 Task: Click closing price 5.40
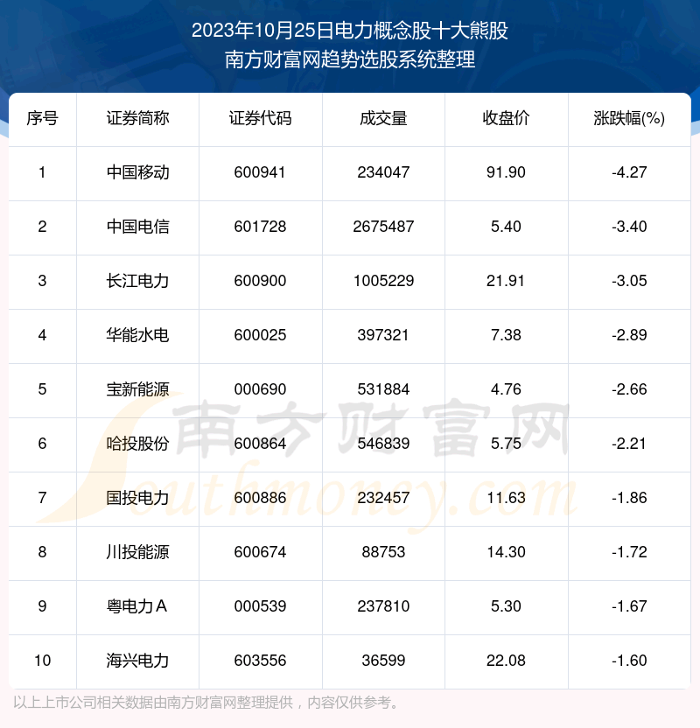pyautogui.click(x=506, y=227)
